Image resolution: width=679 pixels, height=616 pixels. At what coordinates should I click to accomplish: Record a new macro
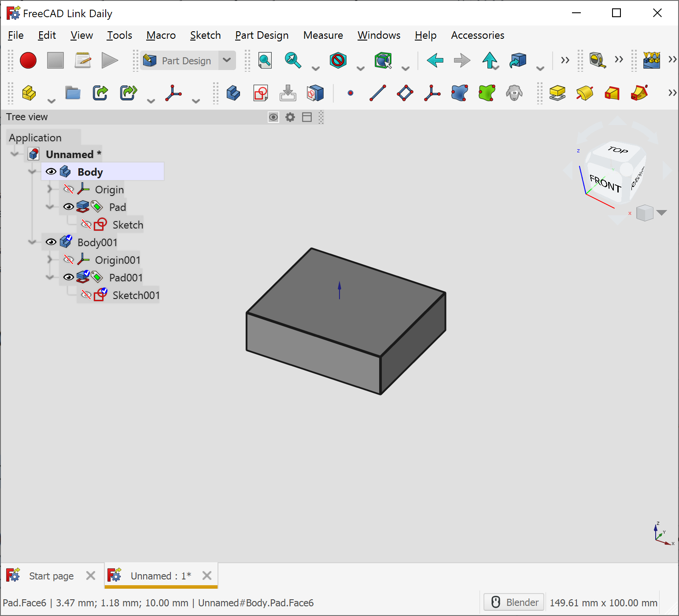(x=28, y=60)
